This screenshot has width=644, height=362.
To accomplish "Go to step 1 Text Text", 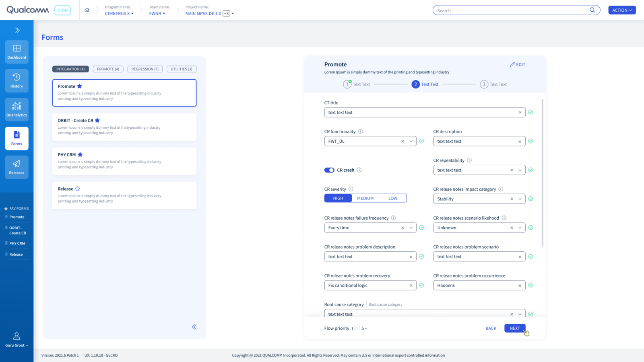I will [357, 84].
